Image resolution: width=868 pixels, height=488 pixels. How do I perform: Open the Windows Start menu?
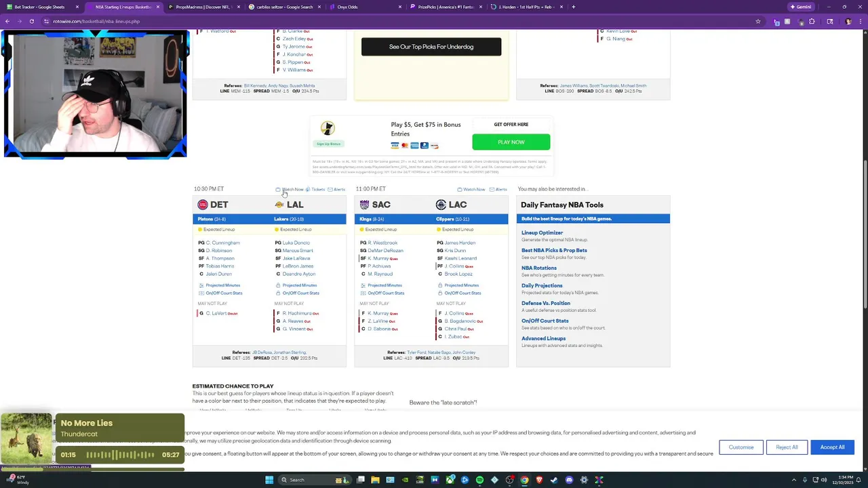pyautogui.click(x=269, y=480)
